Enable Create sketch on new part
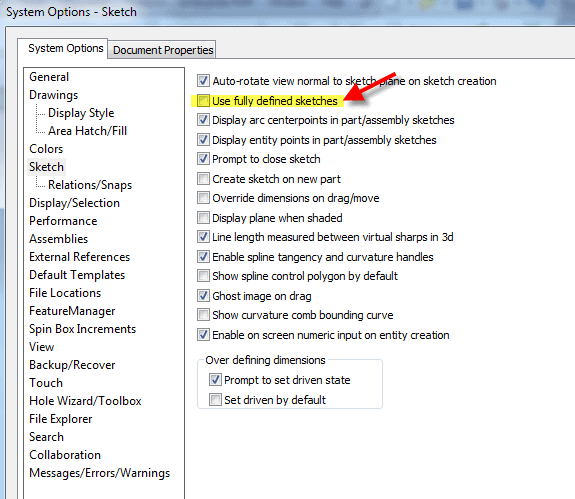Image resolution: width=575 pixels, height=499 pixels. coord(203,179)
